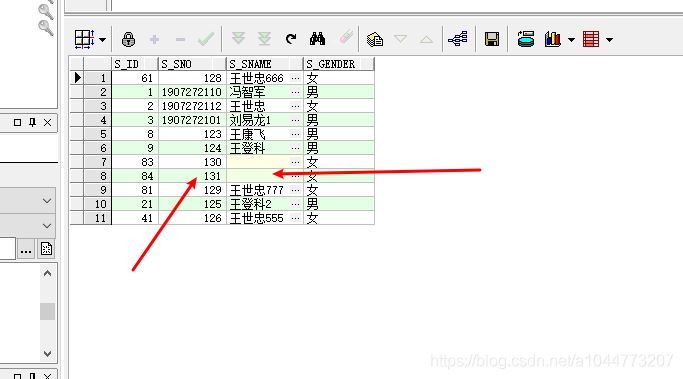This screenshot has height=379, width=683.
Task: Open the red report table icon
Action: [591, 39]
